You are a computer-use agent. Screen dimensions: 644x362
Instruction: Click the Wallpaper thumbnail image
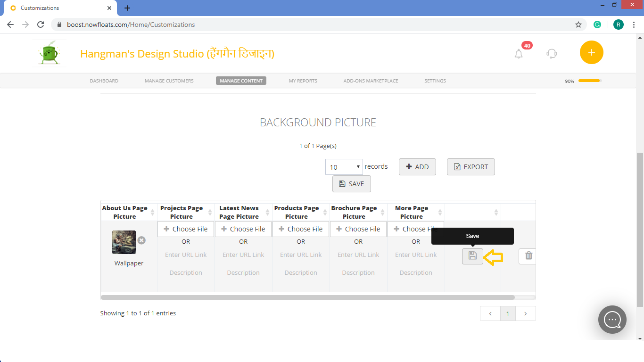coord(124,242)
